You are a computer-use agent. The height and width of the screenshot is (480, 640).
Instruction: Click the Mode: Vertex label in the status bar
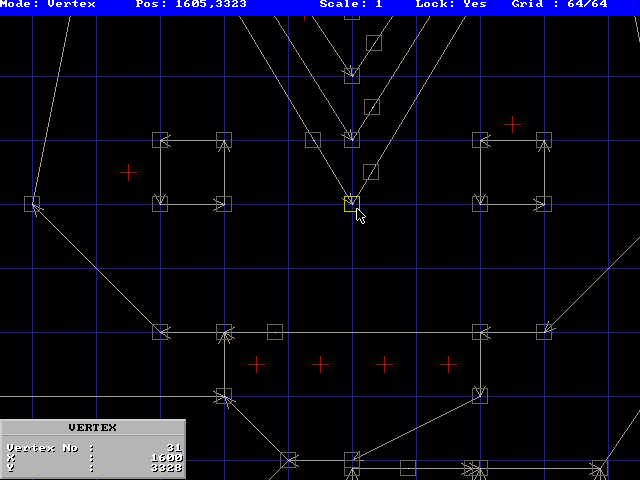(48, 5)
